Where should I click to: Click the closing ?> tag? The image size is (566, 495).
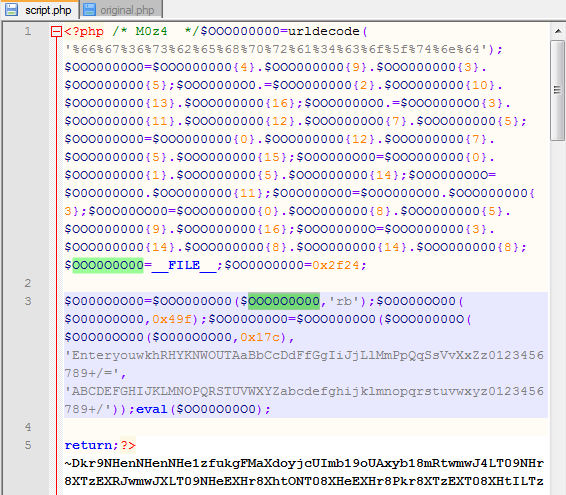coord(128,445)
